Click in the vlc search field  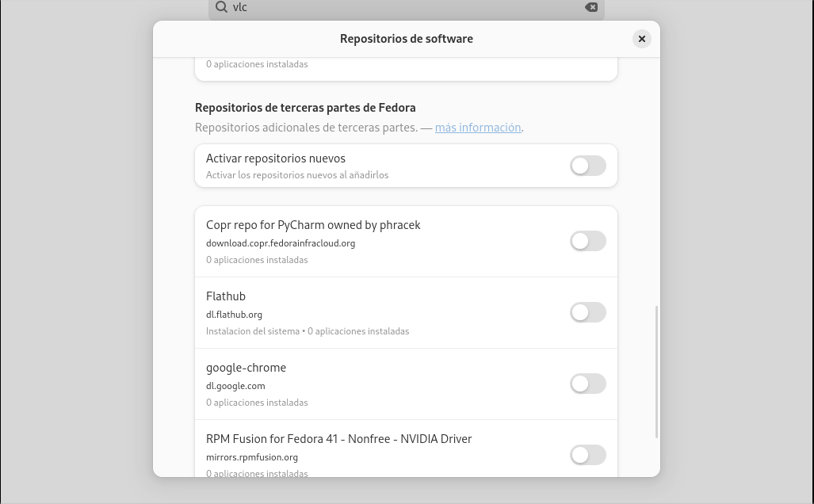click(407, 7)
